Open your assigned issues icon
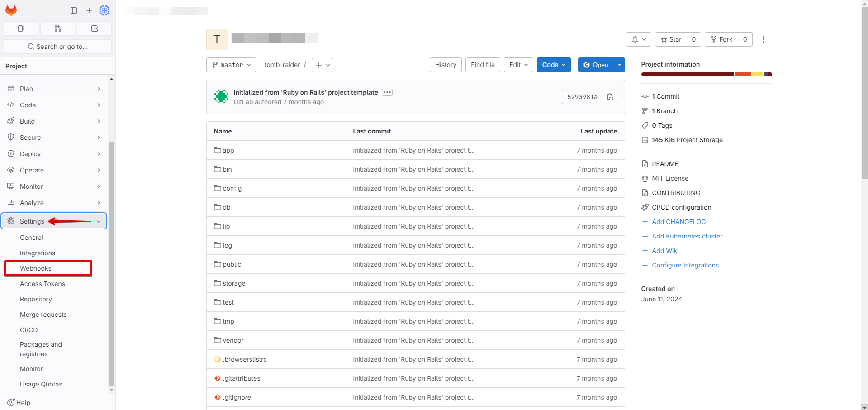This screenshot has width=868, height=410. pyautogui.click(x=21, y=28)
